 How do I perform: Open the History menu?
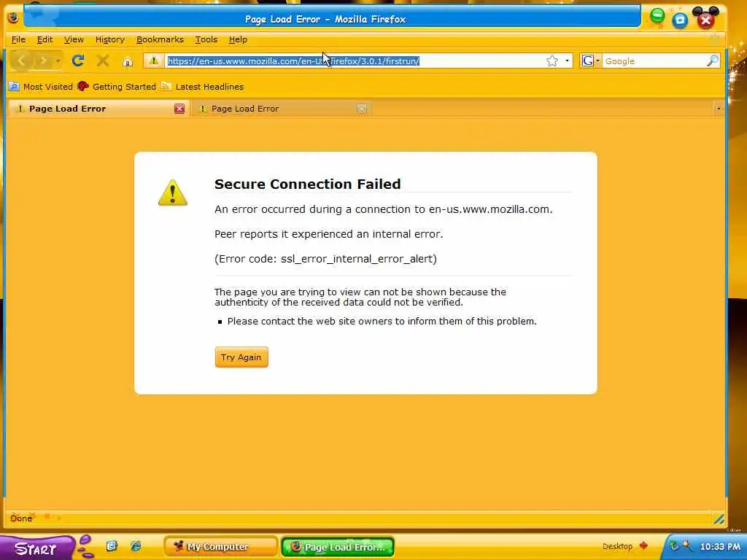(110, 39)
